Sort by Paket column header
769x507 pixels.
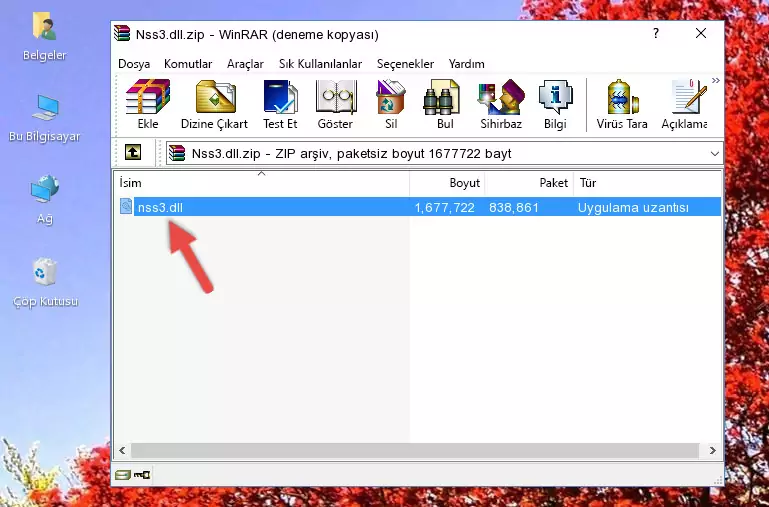(529, 183)
